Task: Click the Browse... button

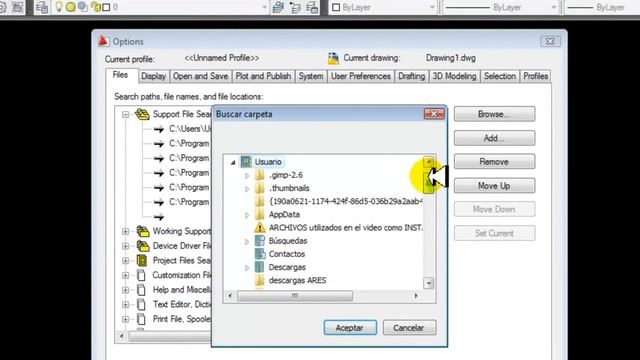Action: (x=494, y=114)
